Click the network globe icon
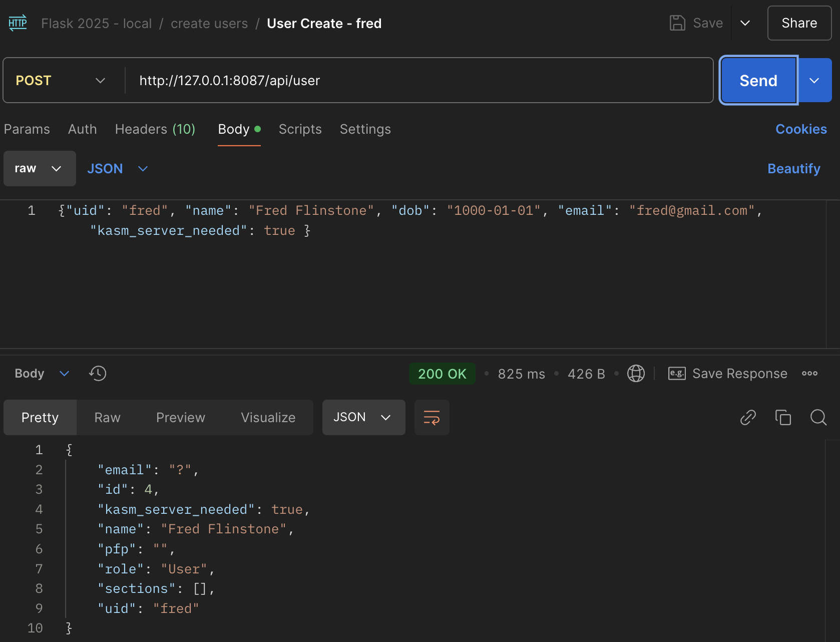 pos(636,374)
